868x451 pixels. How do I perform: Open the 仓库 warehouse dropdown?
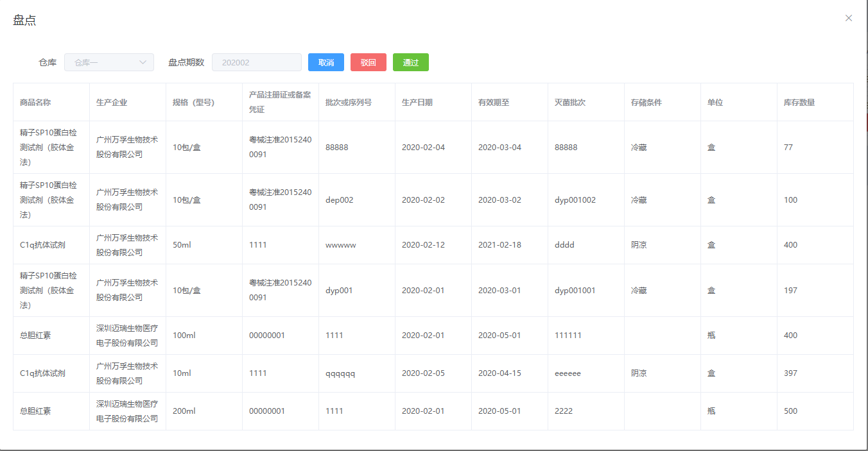pyautogui.click(x=103, y=62)
